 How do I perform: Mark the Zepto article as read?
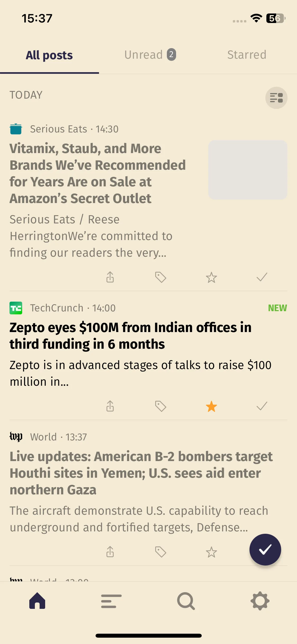tap(262, 406)
